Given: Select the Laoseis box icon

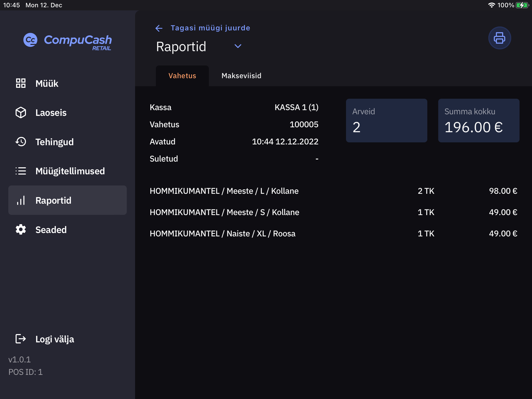Looking at the screenshot, I should 21,112.
